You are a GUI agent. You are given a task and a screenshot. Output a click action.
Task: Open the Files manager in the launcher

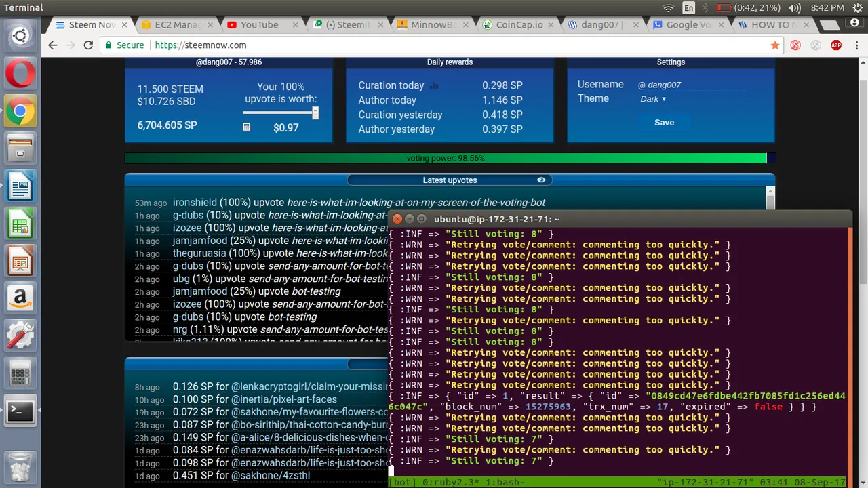click(20, 148)
